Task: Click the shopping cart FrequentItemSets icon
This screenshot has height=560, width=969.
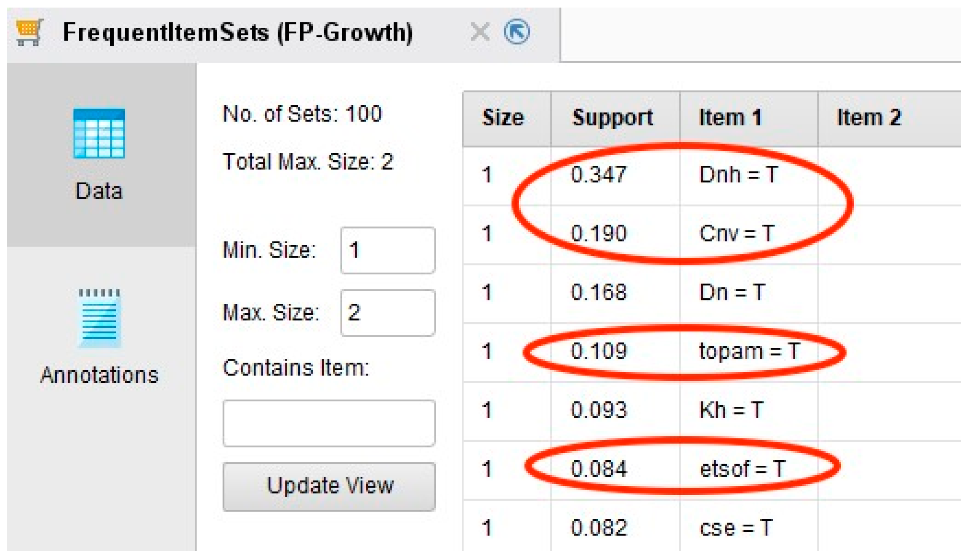Action: point(29,32)
